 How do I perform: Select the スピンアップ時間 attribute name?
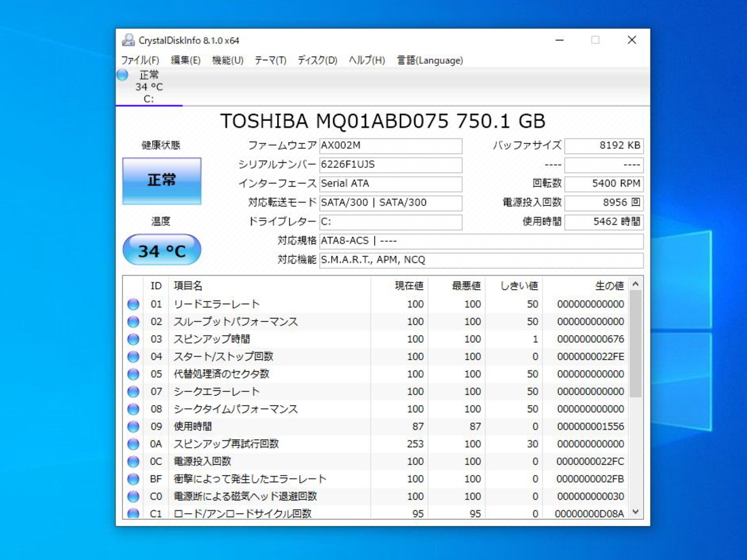(211, 339)
